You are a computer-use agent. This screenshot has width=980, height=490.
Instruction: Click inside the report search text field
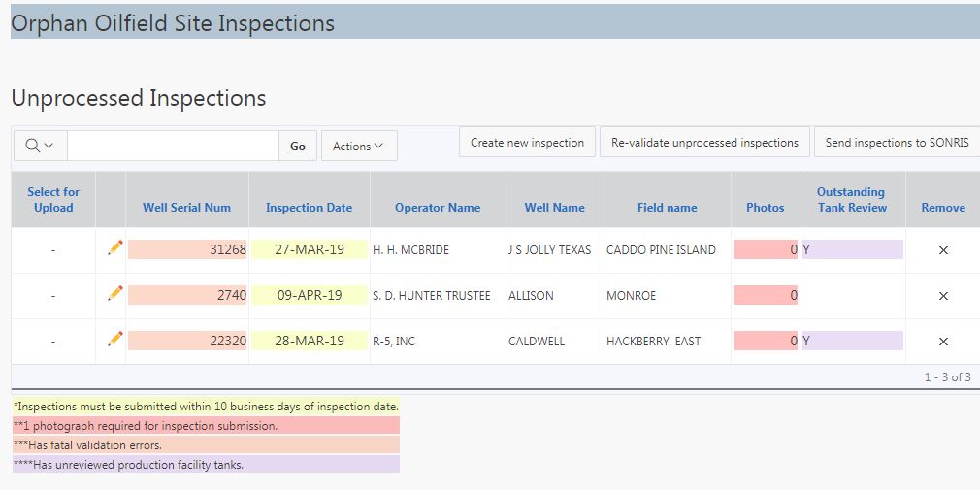(173, 146)
